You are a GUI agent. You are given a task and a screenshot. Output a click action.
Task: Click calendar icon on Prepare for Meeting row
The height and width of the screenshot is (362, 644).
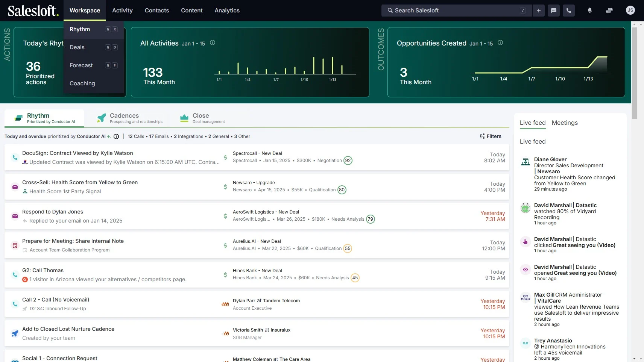coord(15,245)
